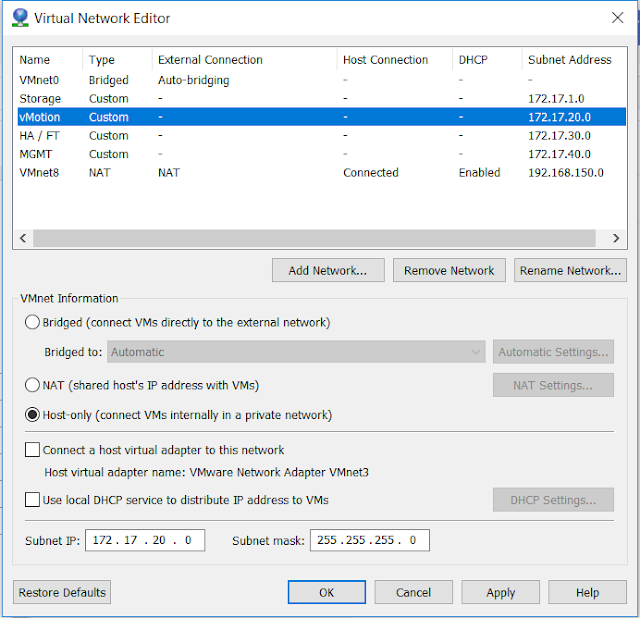Click the Bridged type cell of VMnet0

click(x=109, y=80)
